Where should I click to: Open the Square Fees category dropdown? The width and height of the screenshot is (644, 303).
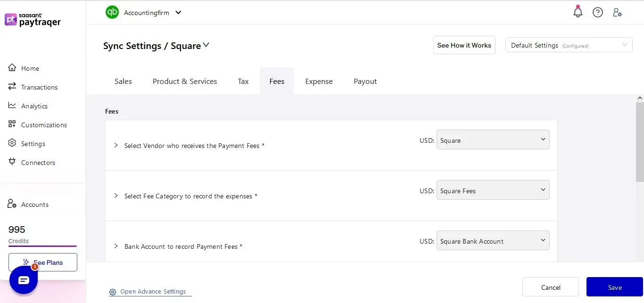point(493,190)
